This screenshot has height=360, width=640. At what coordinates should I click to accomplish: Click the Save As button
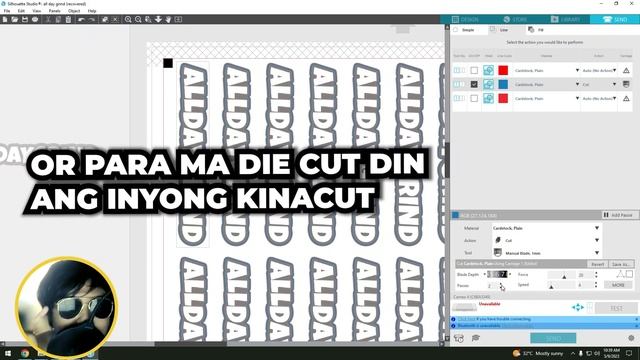(621, 264)
